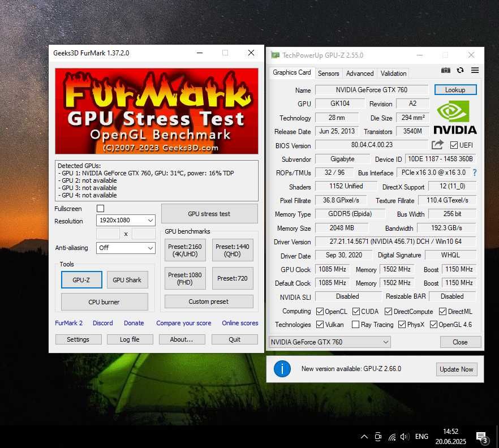
Task: Click the custom resolution height field
Action: coord(144,234)
